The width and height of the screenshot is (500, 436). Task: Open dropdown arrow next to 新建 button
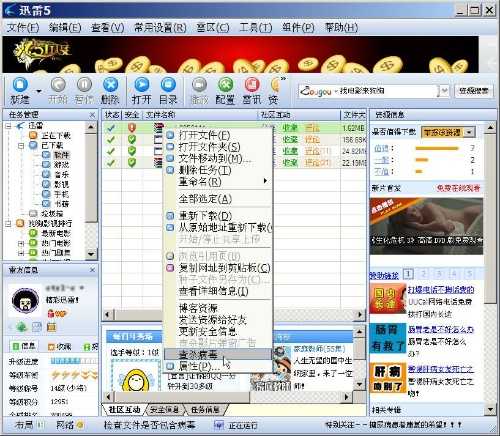tap(39, 91)
